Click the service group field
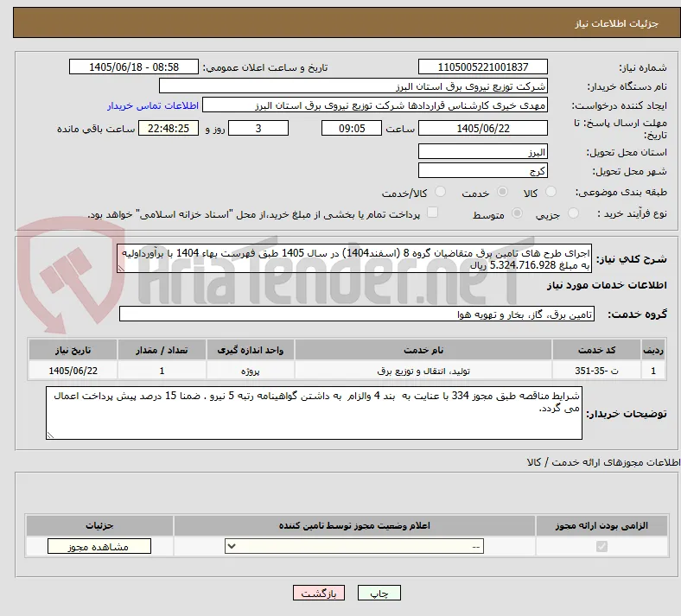Image resolution: width=681 pixels, height=616 pixels. (357, 314)
